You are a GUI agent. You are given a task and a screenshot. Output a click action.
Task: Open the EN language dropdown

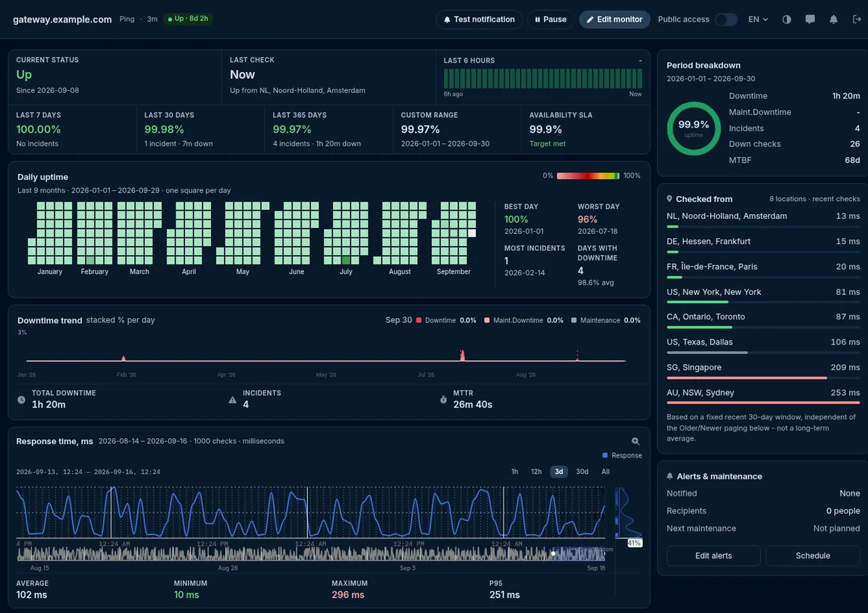click(x=758, y=20)
